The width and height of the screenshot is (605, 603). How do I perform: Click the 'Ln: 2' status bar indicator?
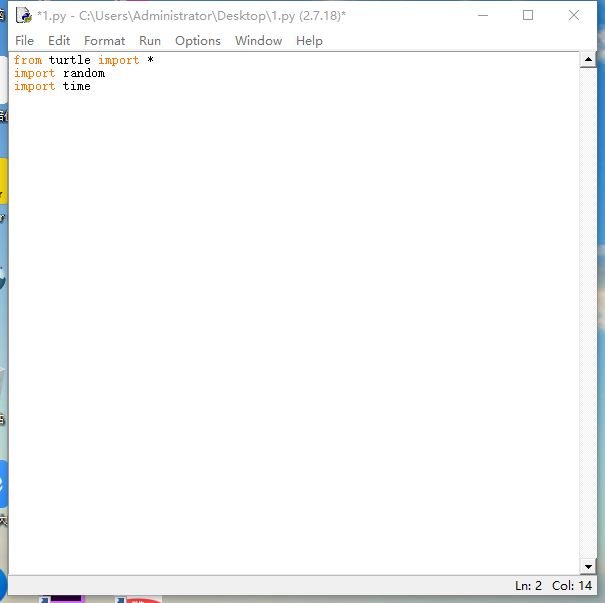(x=528, y=585)
